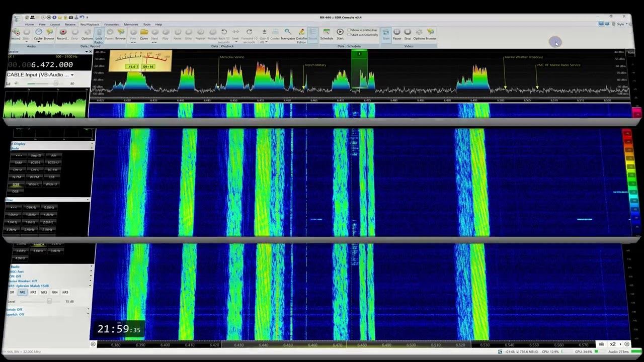644x362 pixels.
Task: Click the audio Browse icon
Action: [49, 34]
